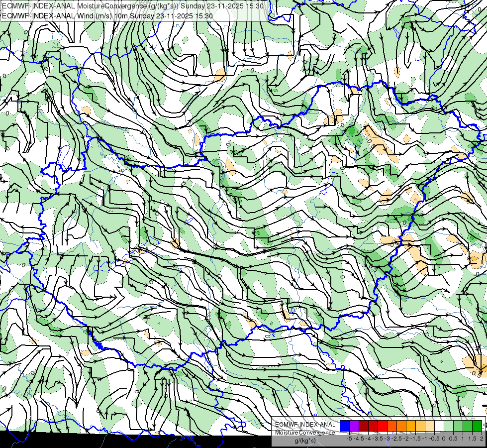Image resolution: width=487 pixels, height=448 pixels.
Task: Select the orange swatch between -2.5 and -2
Action: point(401,426)
